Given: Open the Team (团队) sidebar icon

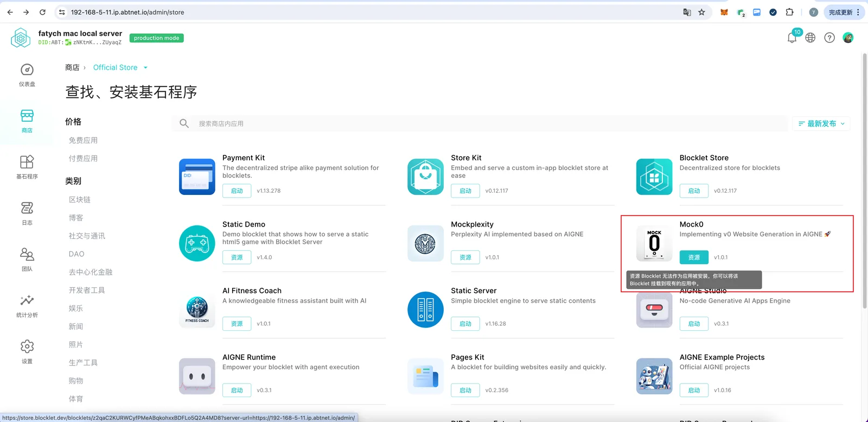Looking at the screenshot, I should [x=27, y=254].
